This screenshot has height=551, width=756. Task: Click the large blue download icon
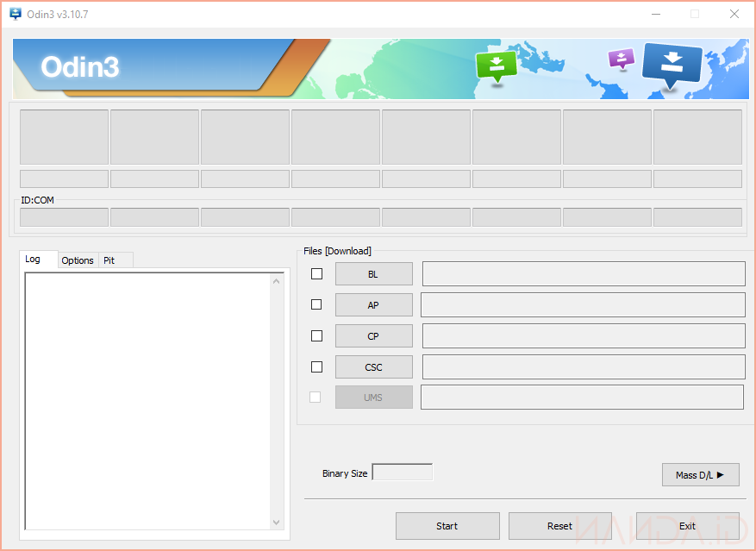click(672, 63)
